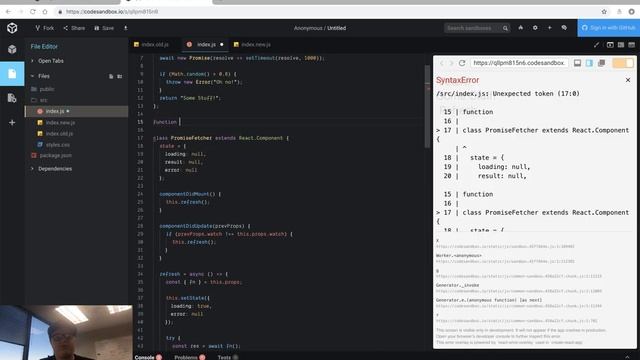Open the Sandbox Info sidebar panel
Screen dimensions: 640x360
click(x=12, y=49)
